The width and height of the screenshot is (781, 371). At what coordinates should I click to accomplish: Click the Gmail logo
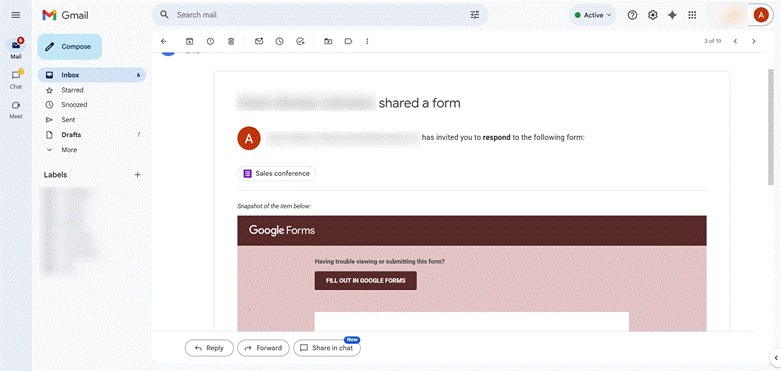coord(65,15)
